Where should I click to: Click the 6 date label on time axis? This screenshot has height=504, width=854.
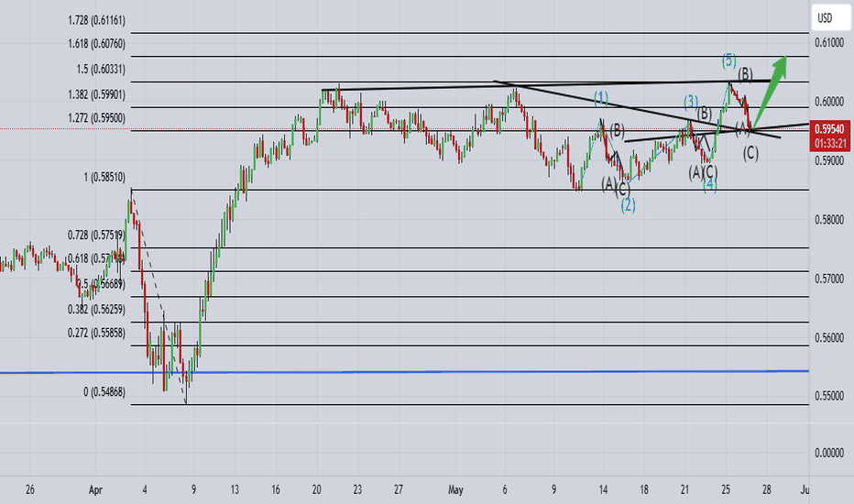505,490
